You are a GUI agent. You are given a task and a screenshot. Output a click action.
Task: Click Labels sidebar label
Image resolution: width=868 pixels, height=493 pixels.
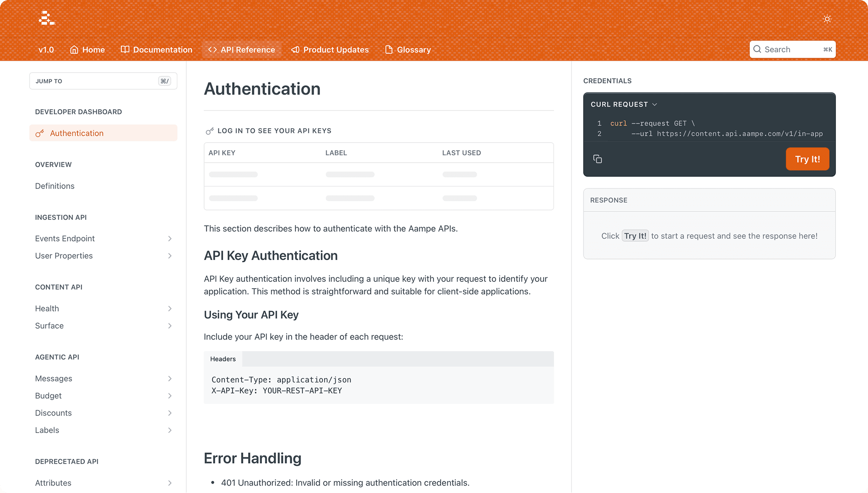point(47,431)
